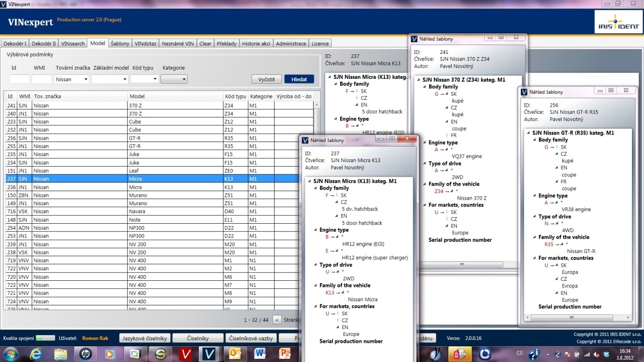
Task: Open the Kód typu dropdown
Action: 144,79
